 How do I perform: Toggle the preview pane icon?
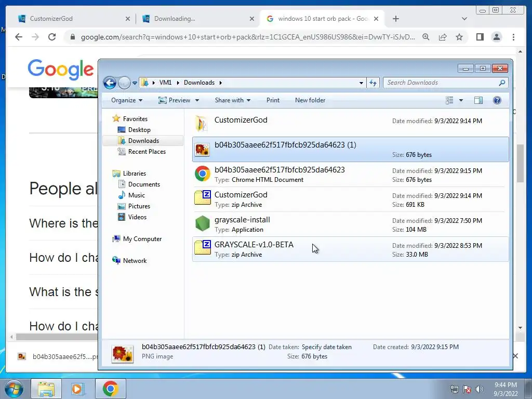click(478, 100)
